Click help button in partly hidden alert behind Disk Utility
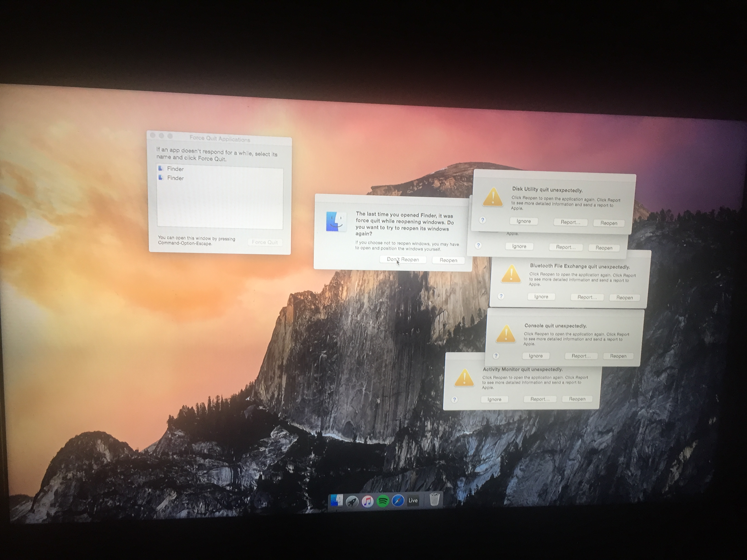Screen dimensions: 747x560 coord(478,245)
